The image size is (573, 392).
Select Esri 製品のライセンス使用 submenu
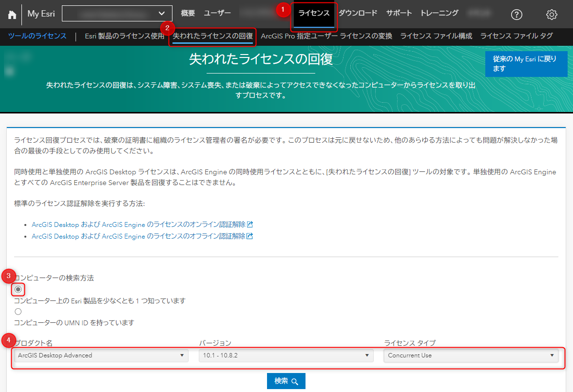pyautogui.click(x=125, y=36)
